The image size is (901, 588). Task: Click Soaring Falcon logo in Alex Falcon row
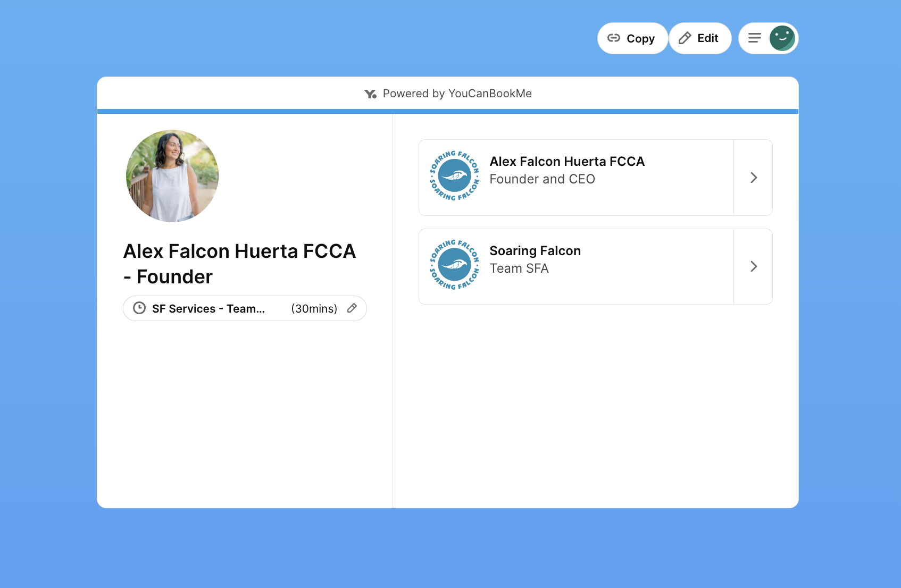[x=454, y=176]
